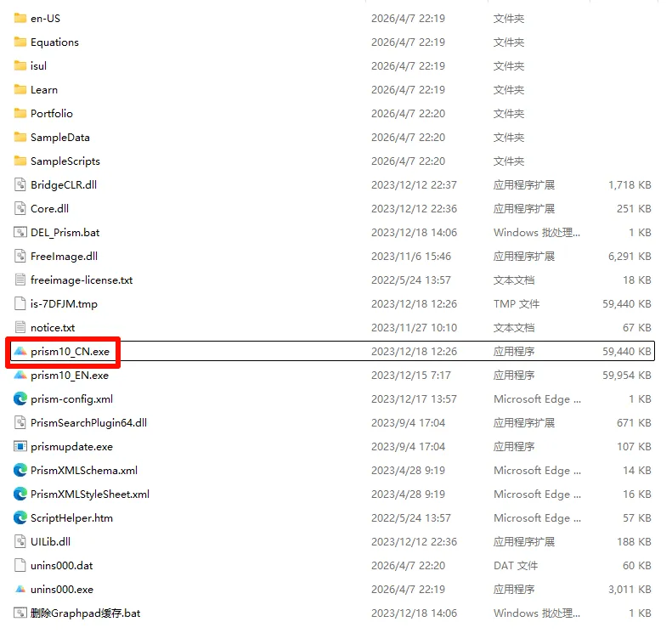Click the FreeImage.dll file icon
Viewport: 672px width, 633px height.
(20, 256)
